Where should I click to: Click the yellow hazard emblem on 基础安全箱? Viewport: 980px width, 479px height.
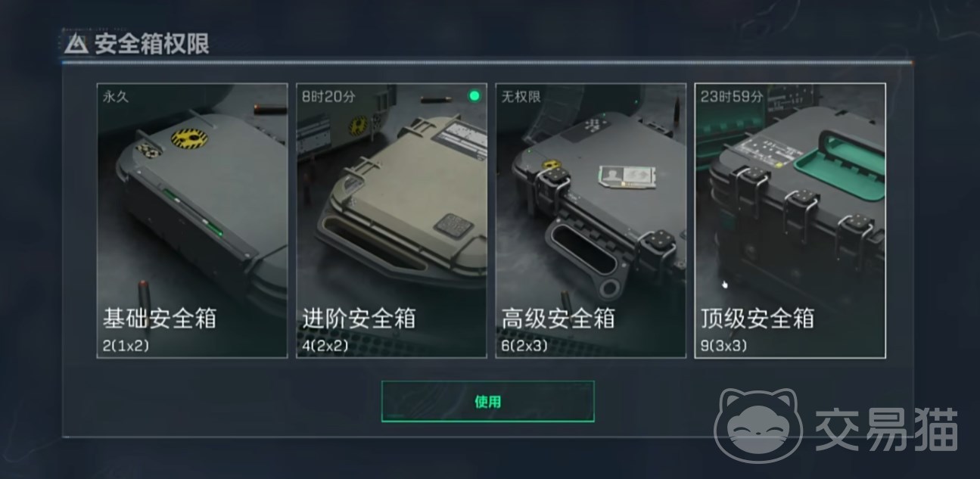point(188,138)
